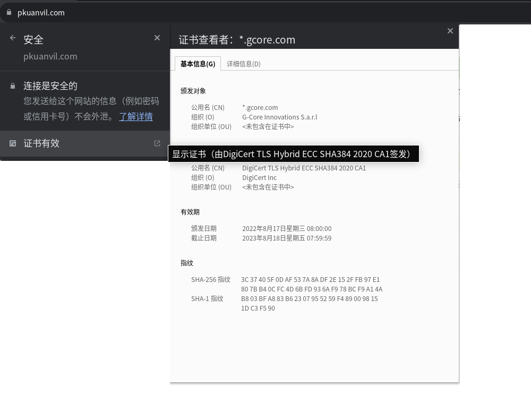
Task: Open certificate externally via the external-link icon
Action: [157, 143]
